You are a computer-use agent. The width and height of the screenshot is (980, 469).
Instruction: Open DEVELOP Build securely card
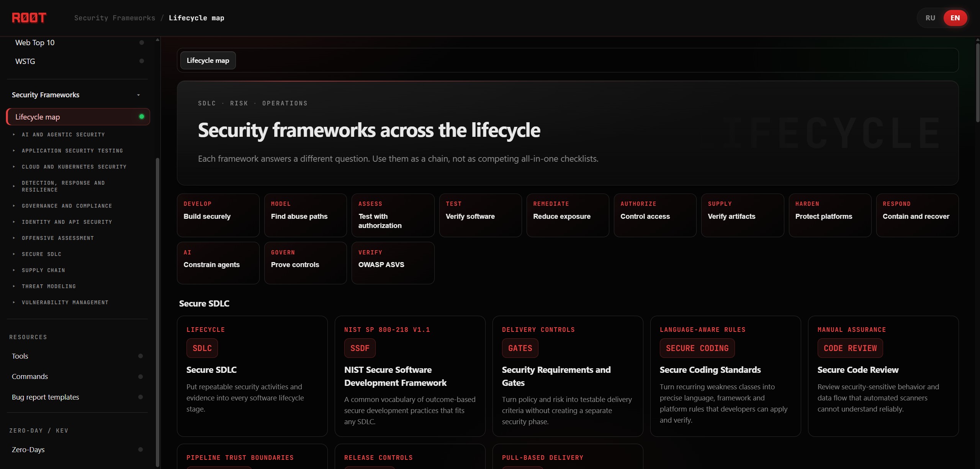218,215
